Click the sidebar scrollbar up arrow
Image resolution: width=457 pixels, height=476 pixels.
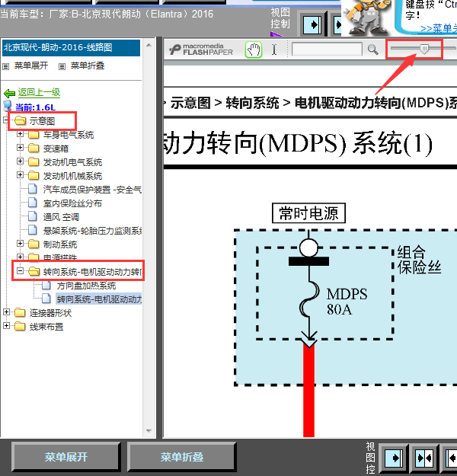pos(149,45)
